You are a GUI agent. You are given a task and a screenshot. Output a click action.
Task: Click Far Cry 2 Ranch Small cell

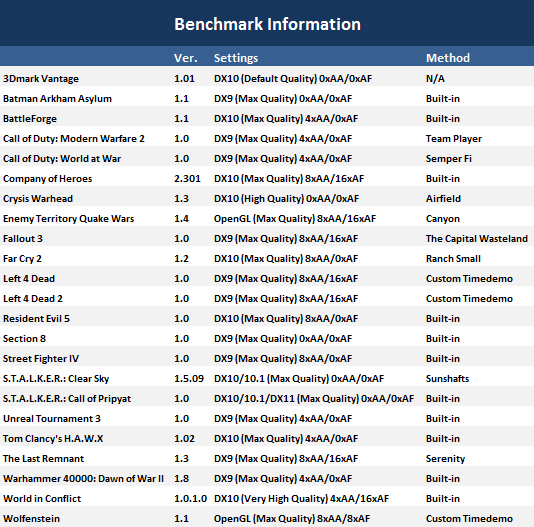tap(453, 259)
